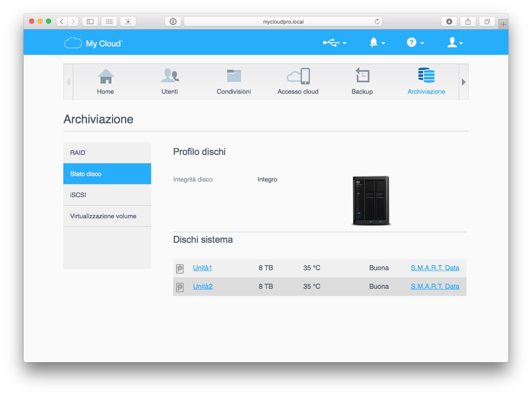Click the Dischi sistema heading
Image resolution: width=532 pixels, height=396 pixels.
203,240
